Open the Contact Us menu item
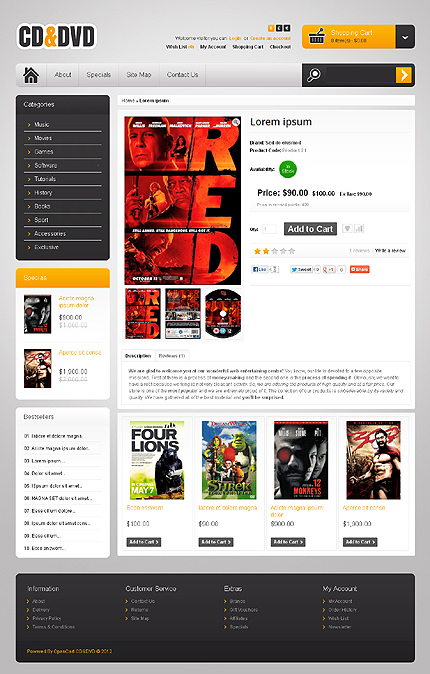This screenshot has height=674, width=430. (x=182, y=75)
